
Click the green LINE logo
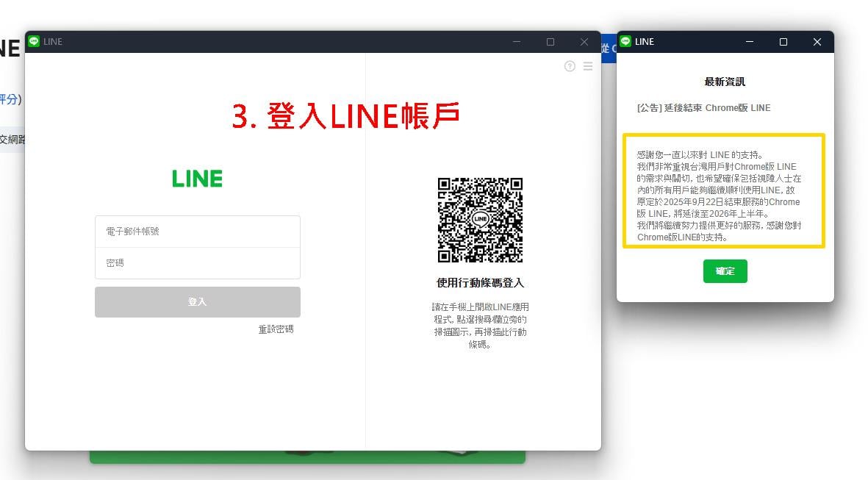[197, 179]
